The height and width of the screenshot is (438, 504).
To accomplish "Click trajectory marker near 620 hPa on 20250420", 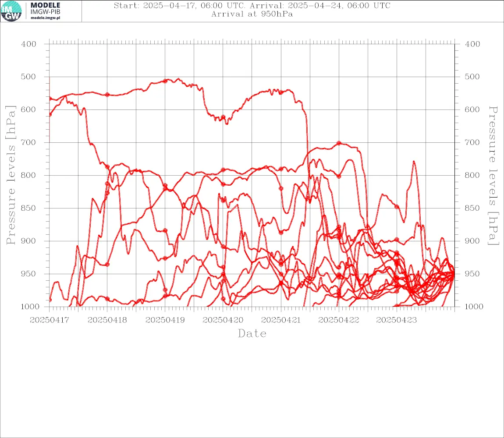I will coord(223,117).
